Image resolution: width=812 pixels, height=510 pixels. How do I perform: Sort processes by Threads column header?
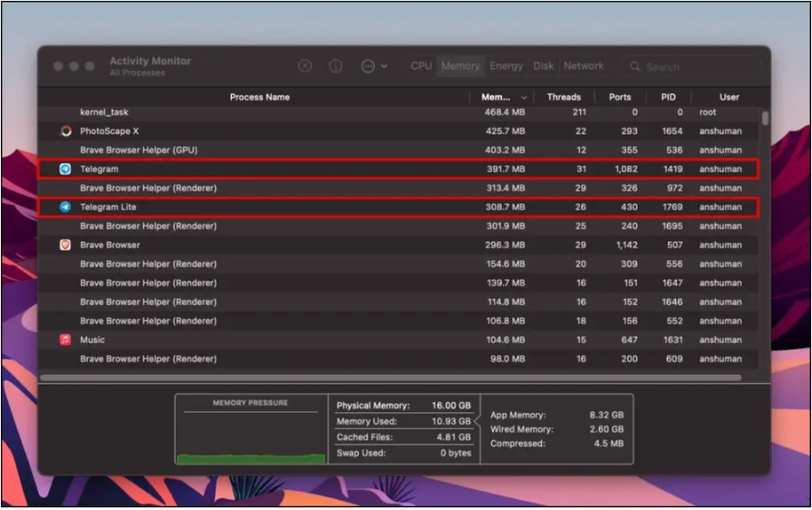click(563, 98)
